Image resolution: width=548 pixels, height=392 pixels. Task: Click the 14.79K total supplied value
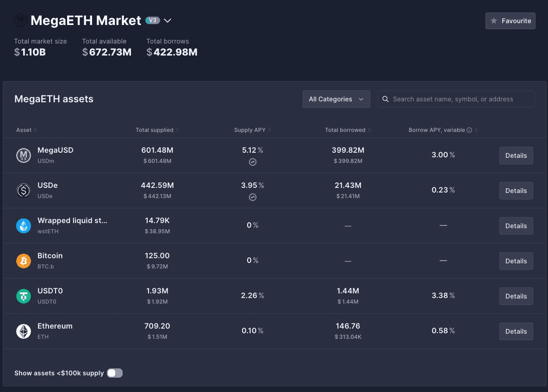click(x=157, y=220)
